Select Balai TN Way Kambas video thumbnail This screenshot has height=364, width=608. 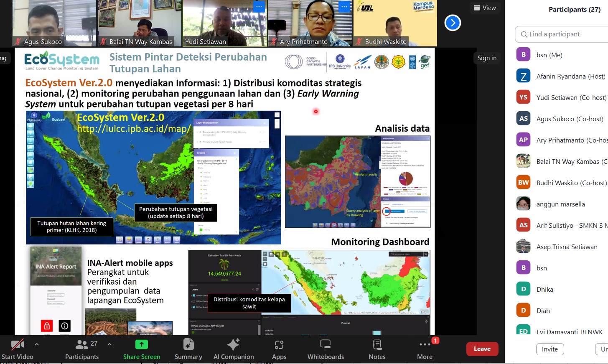(140, 23)
